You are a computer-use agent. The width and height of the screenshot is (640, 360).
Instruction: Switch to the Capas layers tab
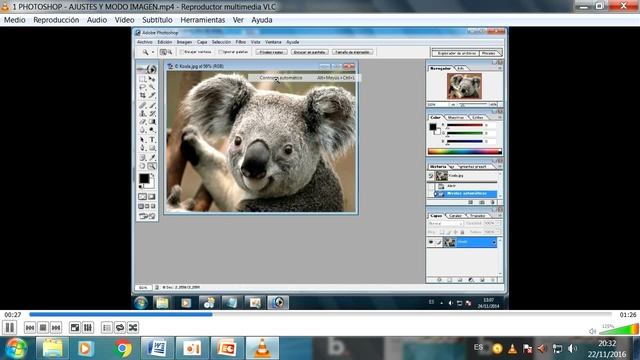436,216
